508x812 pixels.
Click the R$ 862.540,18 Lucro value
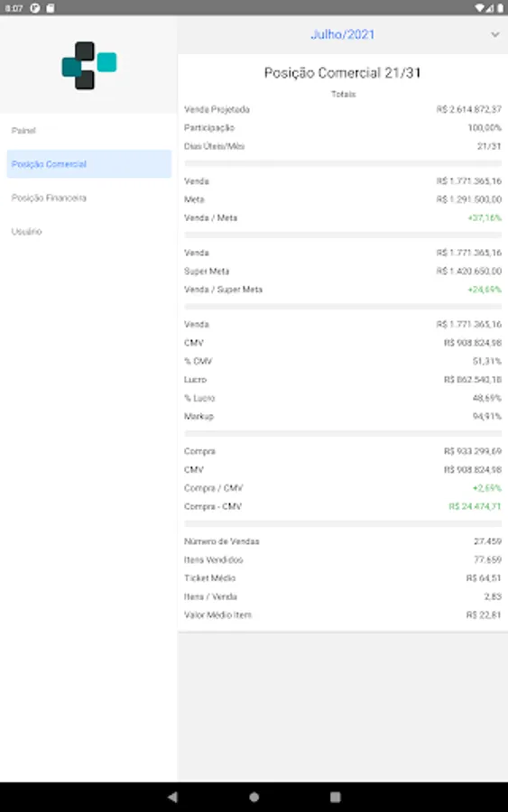tap(472, 380)
